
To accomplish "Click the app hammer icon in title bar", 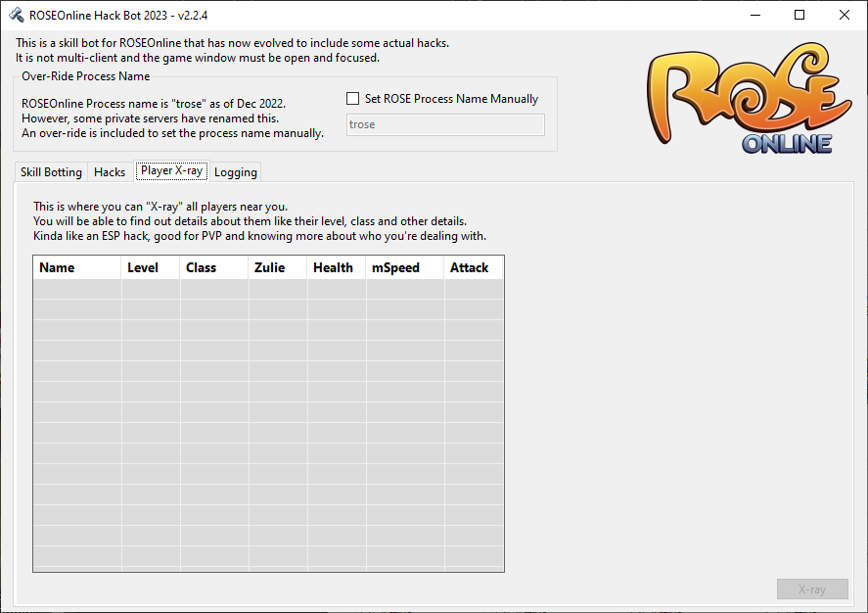I will pyautogui.click(x=16, y=15).
